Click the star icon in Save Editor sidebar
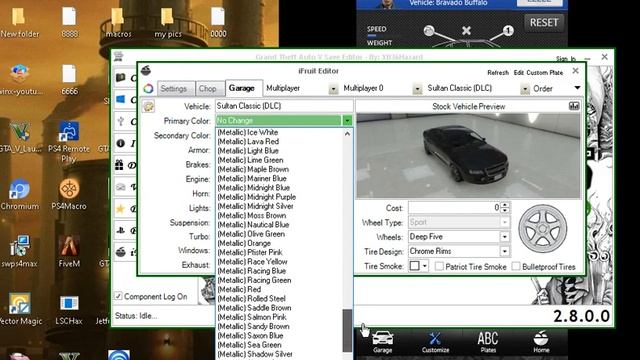This screenshot has width=640, height=360. pyautogui.click(x=120, y=209)
